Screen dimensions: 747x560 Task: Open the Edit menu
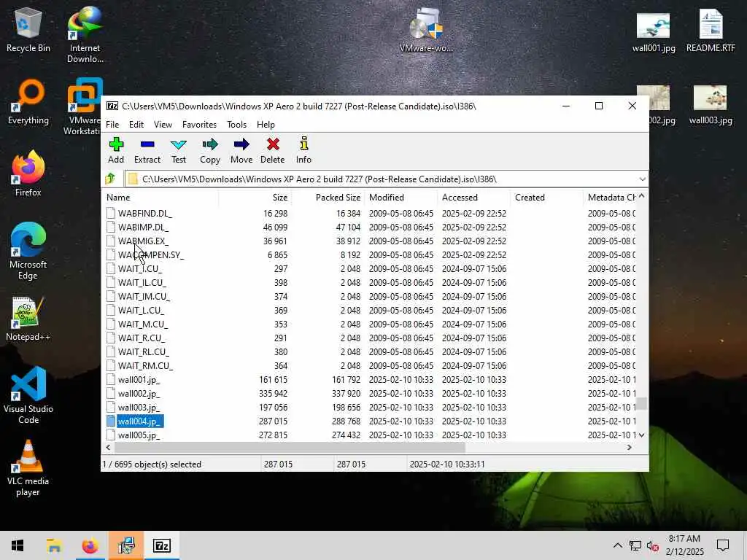click(136, 125)
